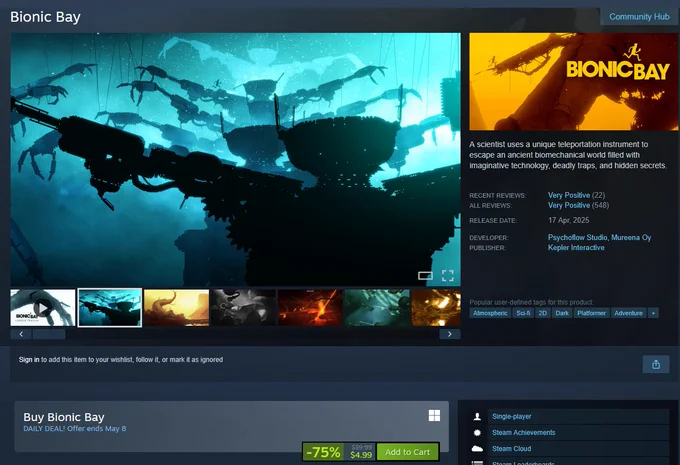Click the Buy Bionic Bay heading
This screenshot has width=680, height=465.
tap(64, 417)
